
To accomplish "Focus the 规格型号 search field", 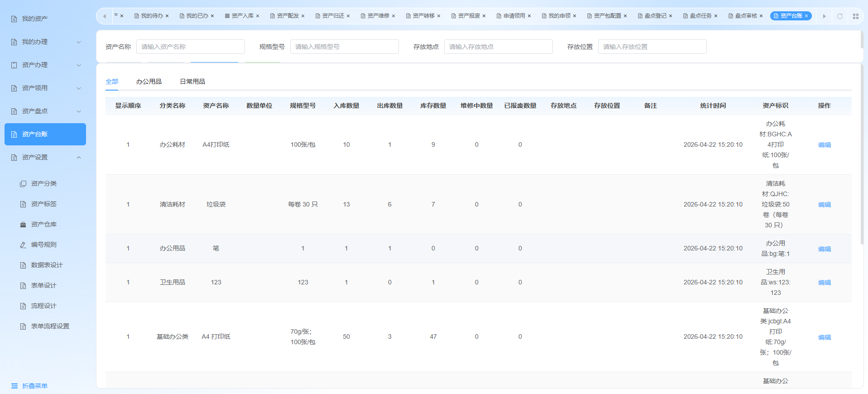I will [x=345, y=47].
